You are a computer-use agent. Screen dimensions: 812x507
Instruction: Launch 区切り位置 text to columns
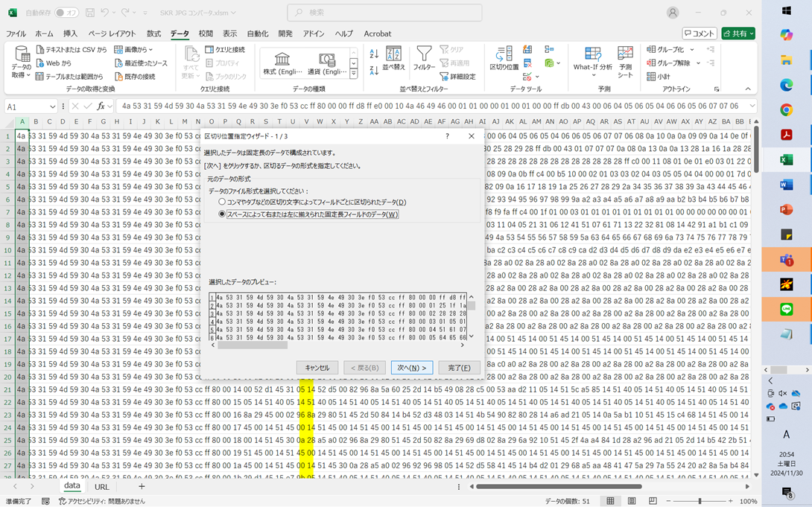coord(504,59)
